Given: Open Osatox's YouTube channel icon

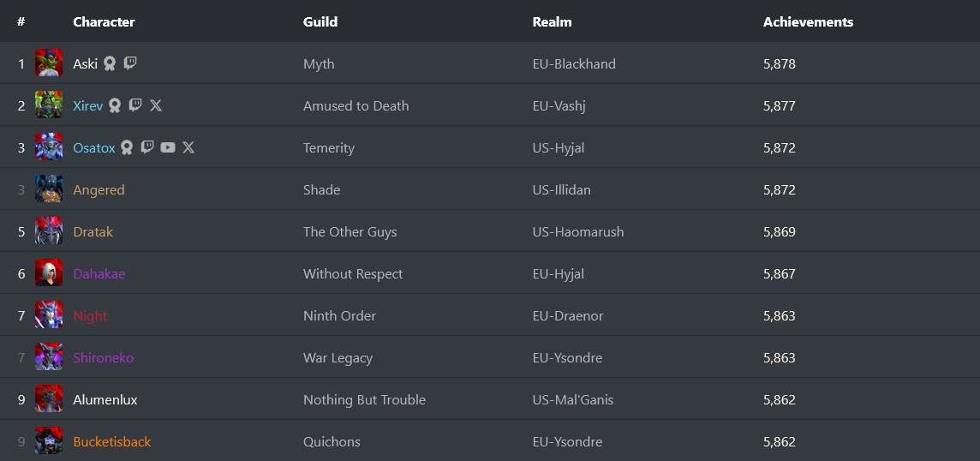Looking at the screenshot, I should point(168,147).
